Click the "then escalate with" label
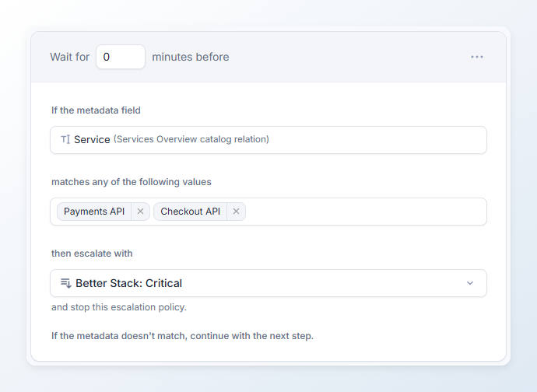The width and height of the screenshot is (537, 392). [x=92, y=254]
